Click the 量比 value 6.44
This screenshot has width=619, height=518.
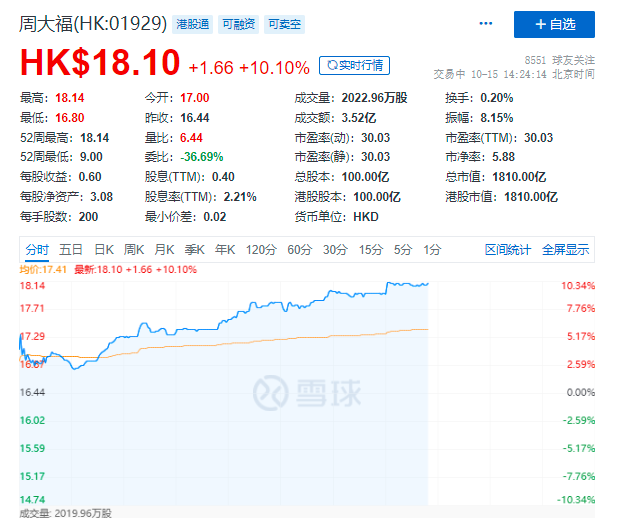(x=191, y=138)
